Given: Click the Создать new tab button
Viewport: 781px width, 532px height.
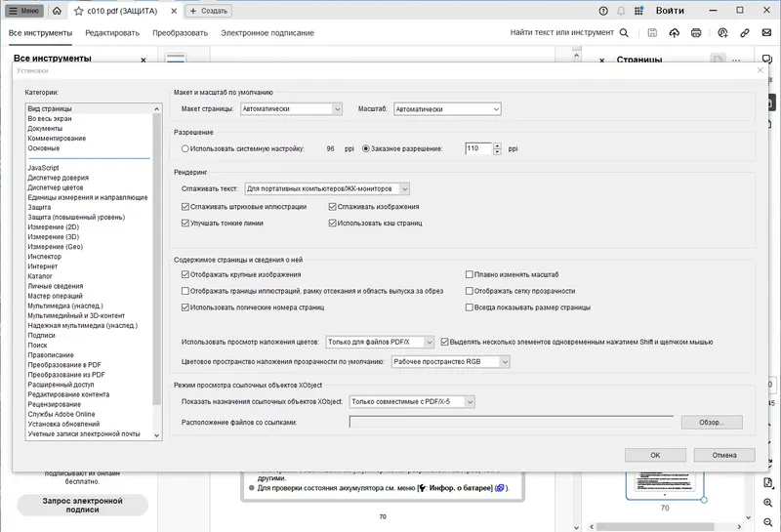Looking at the screenshot, I should pos(209,11).
